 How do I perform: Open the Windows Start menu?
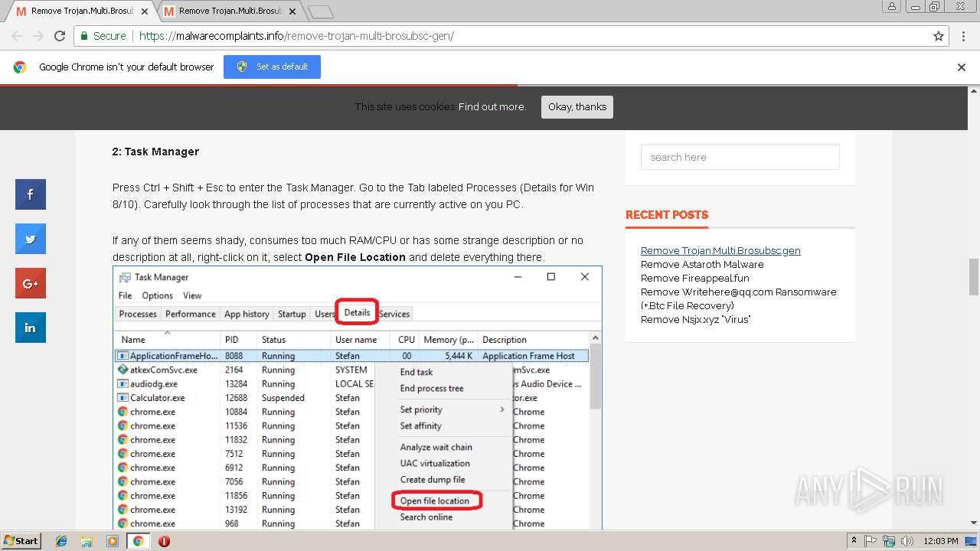click(x=21, y=541)
